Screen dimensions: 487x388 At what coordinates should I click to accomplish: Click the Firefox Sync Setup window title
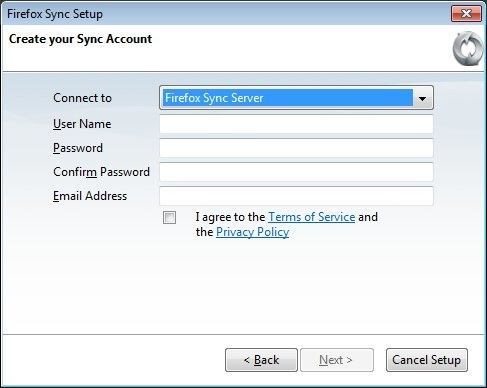tap(55, 14)
